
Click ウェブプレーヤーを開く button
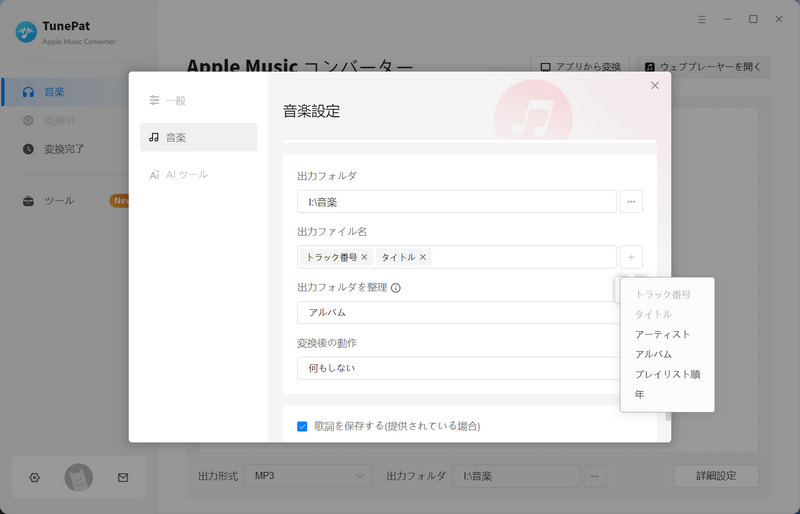(703, 67)
